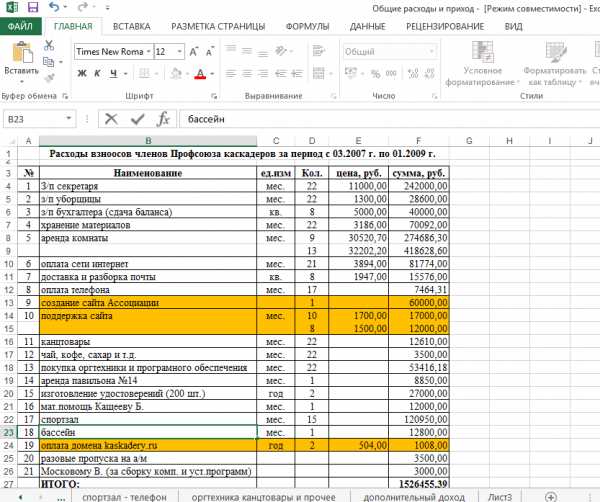Toggle italic К formatting
Viewport: 600px width, 502px height.
click(x=99, y=73)
